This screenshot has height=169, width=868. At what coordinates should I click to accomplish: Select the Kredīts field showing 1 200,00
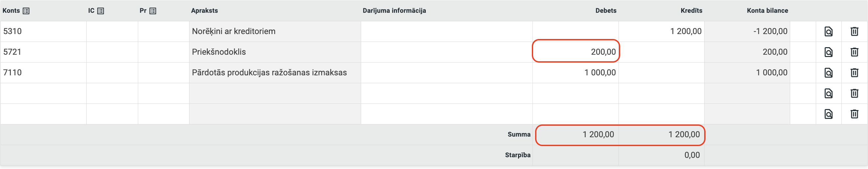(662, 31)
